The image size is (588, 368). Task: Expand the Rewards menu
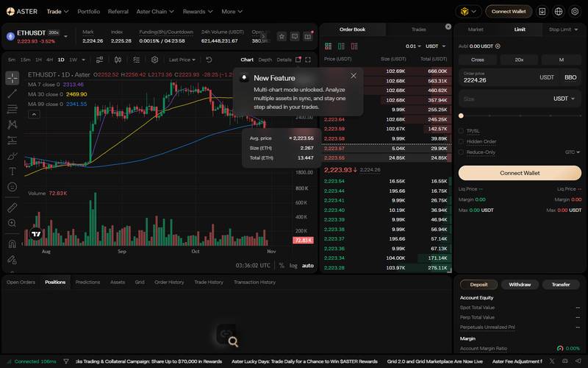click(x=198, y=11)
